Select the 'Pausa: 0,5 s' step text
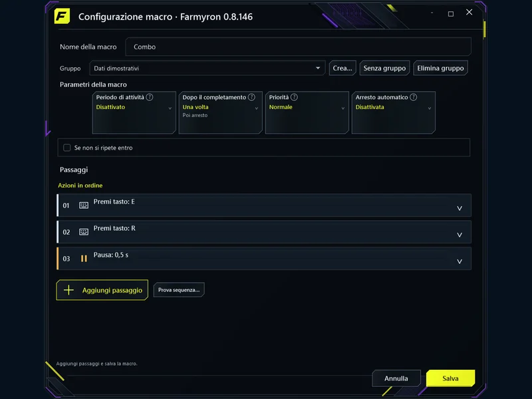 click(111, 255)
